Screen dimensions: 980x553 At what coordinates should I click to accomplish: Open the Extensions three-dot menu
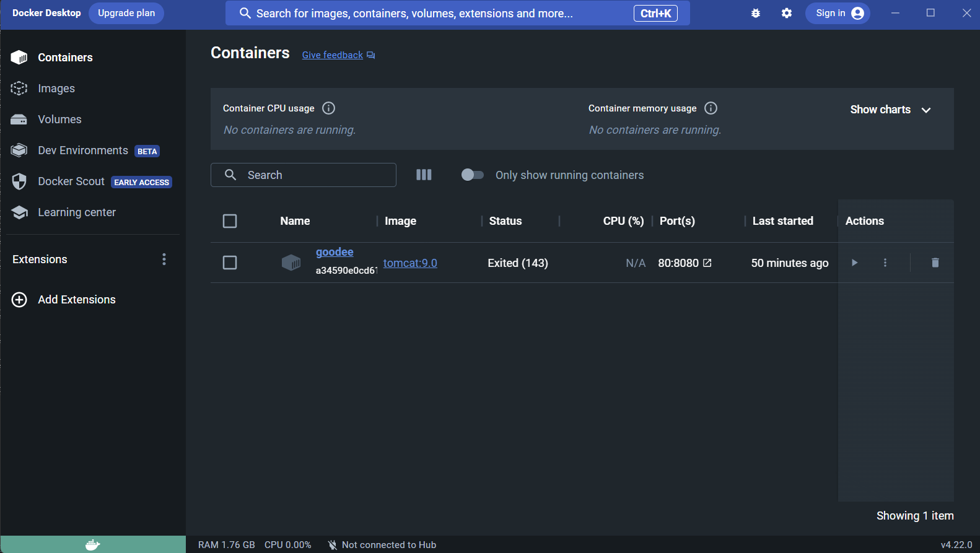[164, 259]
